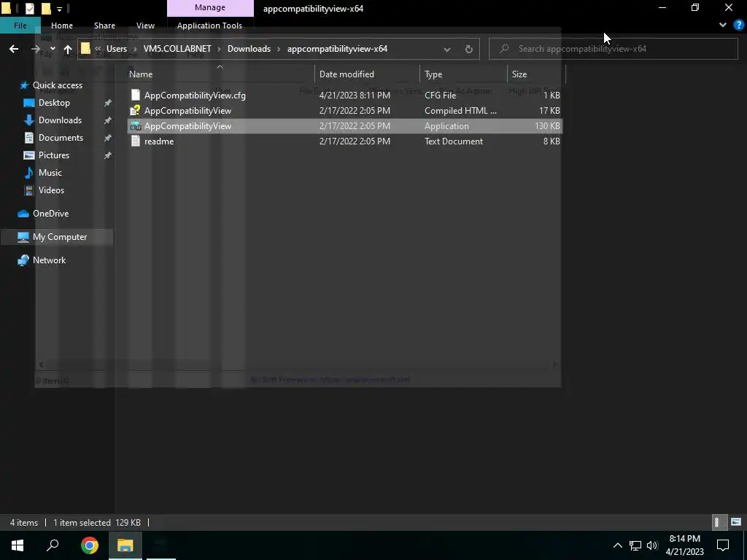Image resolution: width=747 pixels, height=560 pixels.
Task: Open the Windows Start menu
Action: coord(18,545)
